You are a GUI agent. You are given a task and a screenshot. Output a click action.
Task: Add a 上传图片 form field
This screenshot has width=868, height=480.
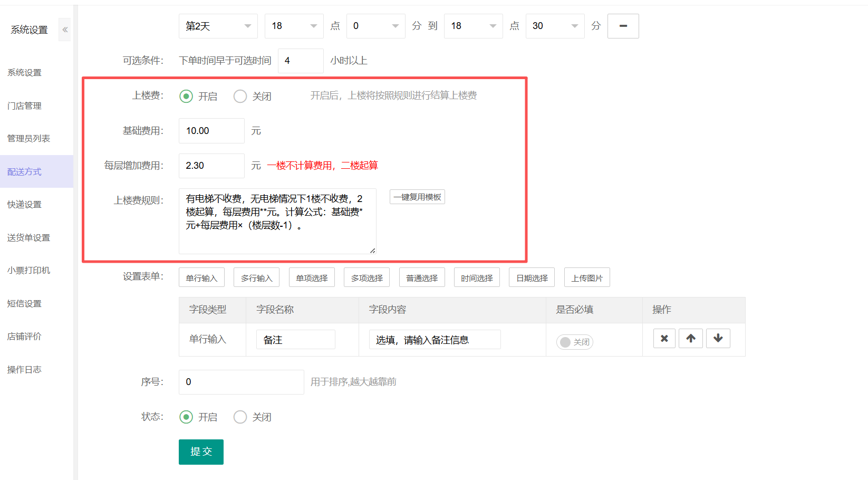click(586, 278)
